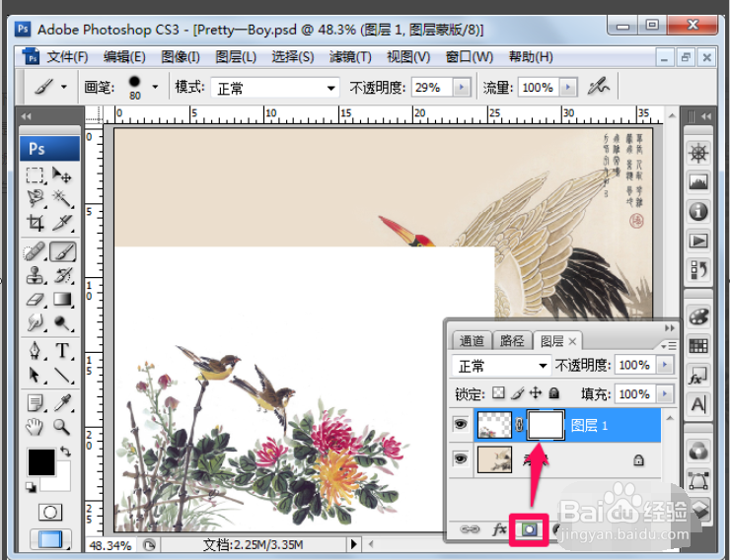Open layer style fx at panel bottom

(x=499, y=529)
